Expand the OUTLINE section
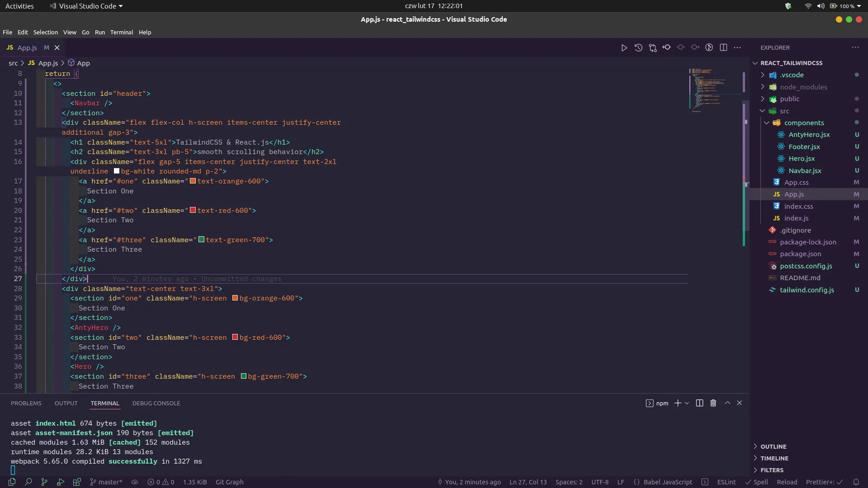This screenshot has width=868, height=488. pyautogui.click(x=773, y=446)
